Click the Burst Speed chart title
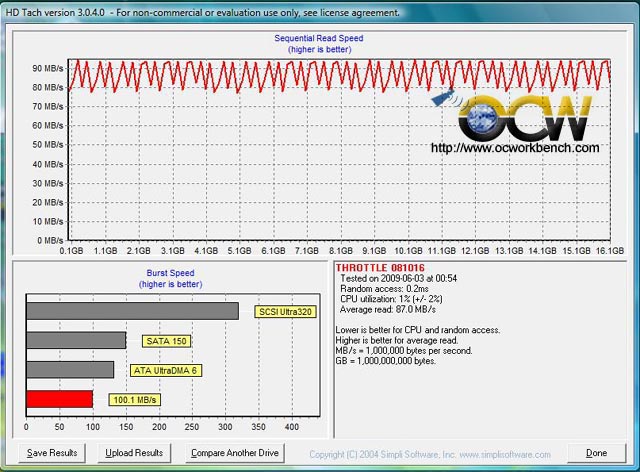This screenshot has height=472, width=640. 170,273
